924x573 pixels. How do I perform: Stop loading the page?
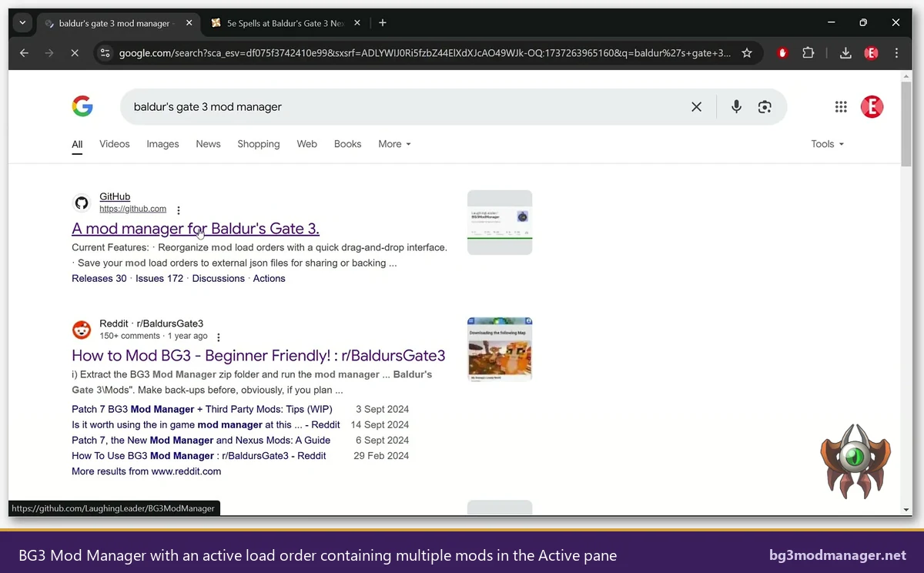point(75,53)
